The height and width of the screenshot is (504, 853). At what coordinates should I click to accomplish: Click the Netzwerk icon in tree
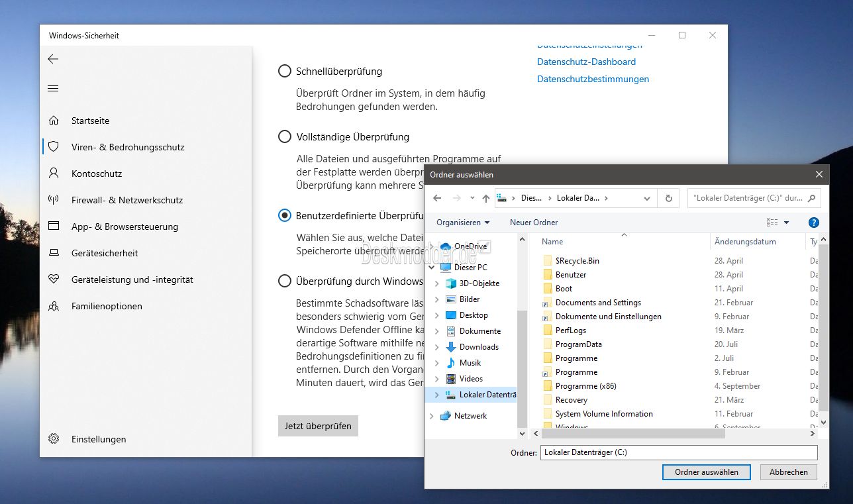coord(446,416)
